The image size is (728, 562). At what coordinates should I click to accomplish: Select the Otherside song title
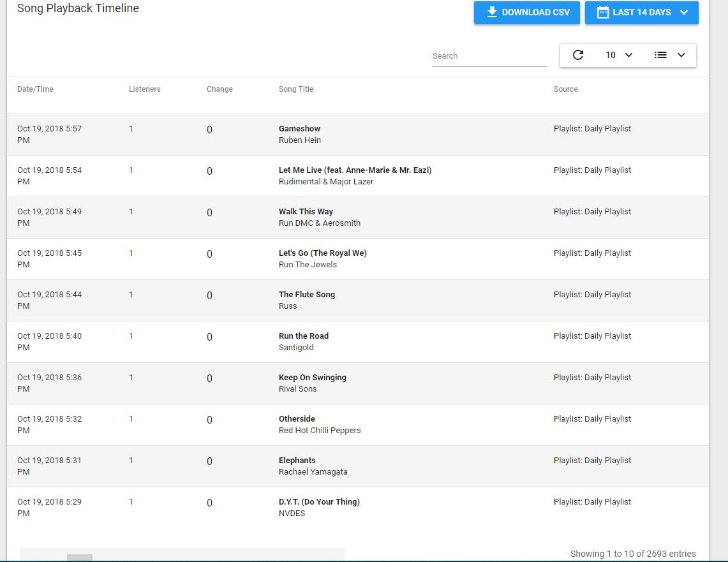coord(297,418)
